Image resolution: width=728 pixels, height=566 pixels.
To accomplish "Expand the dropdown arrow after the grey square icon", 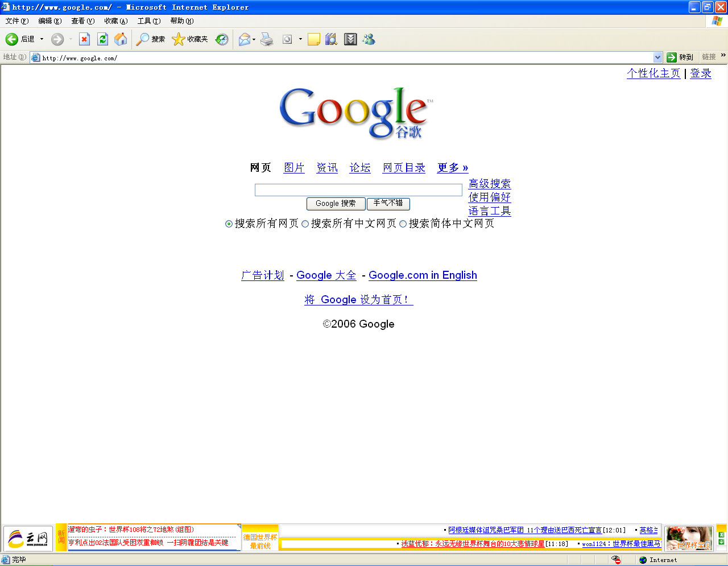I will 300,39.
